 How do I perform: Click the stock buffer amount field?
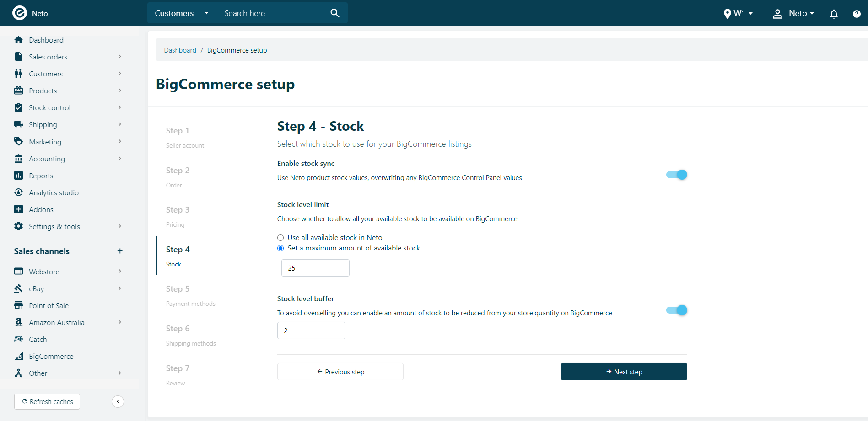click(311, 330)
